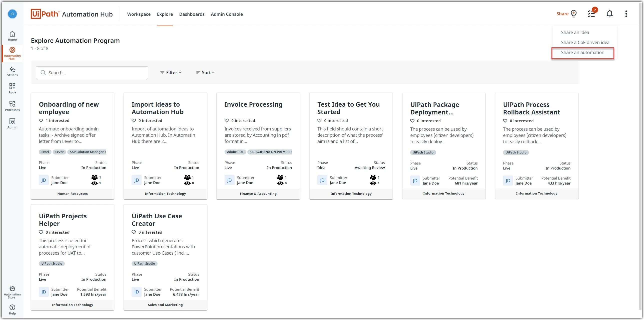Click the Finance & Accounting category footer

[x=258, y=194]
